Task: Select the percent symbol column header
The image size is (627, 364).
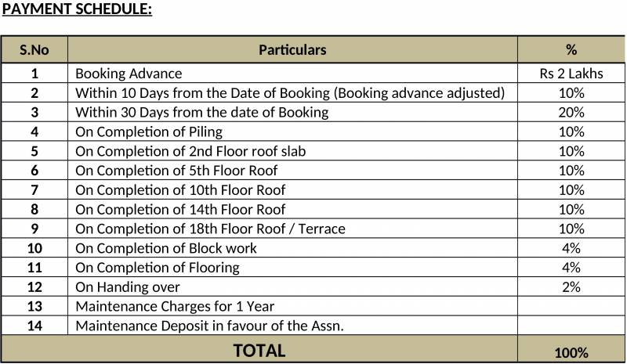Action: click(571, 49)
